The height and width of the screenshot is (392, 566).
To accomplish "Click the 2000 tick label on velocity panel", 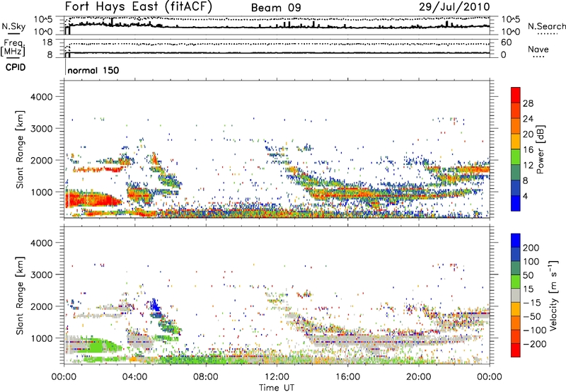I will [x=41, y=306].
